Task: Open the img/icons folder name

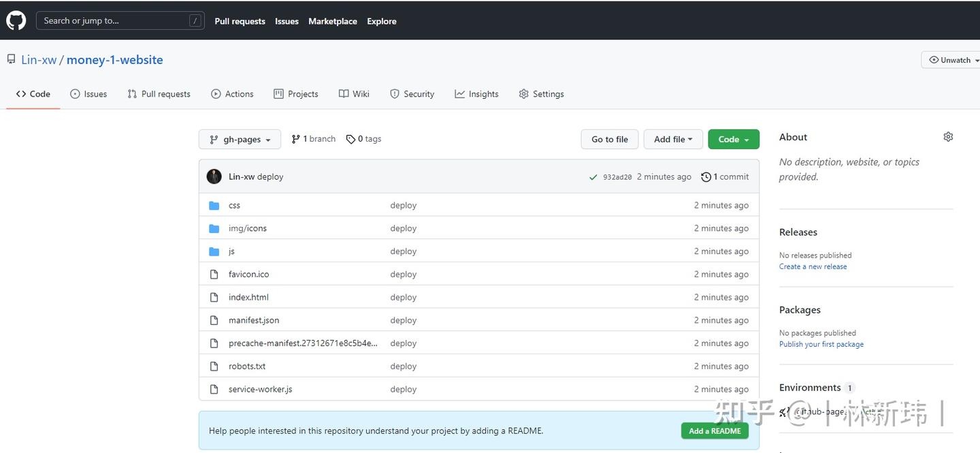Action: coord(248,228)
